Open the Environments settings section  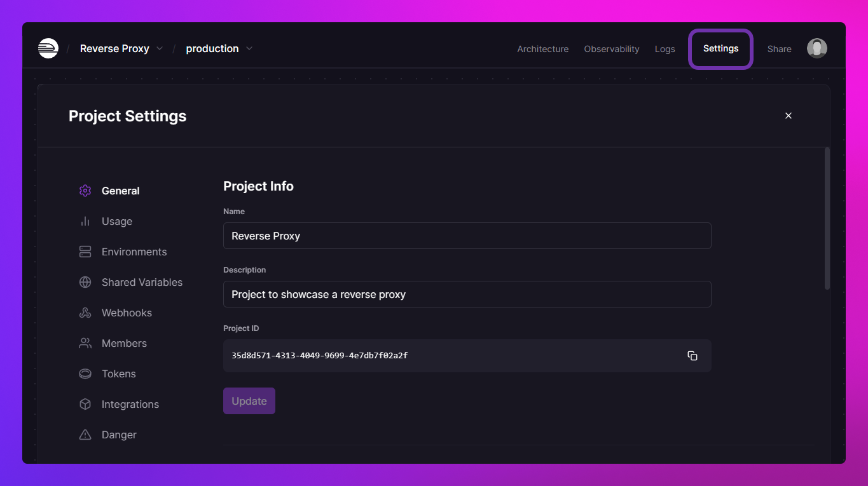[x=134, y=252]
